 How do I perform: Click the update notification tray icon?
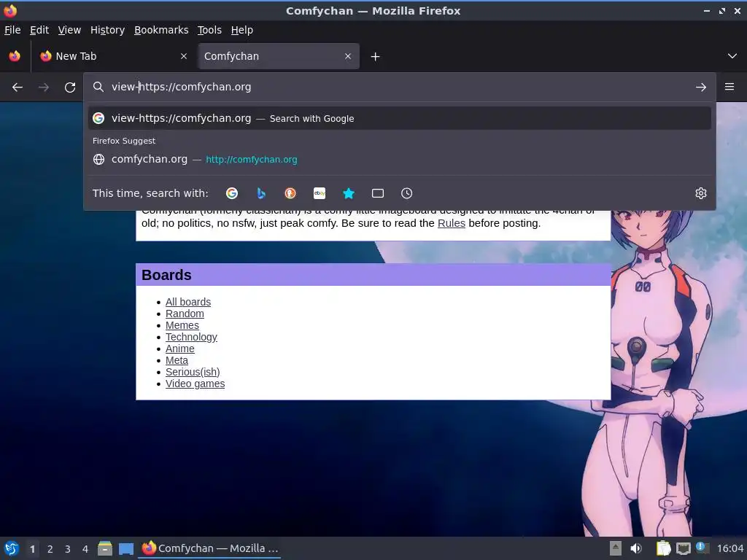703,548
